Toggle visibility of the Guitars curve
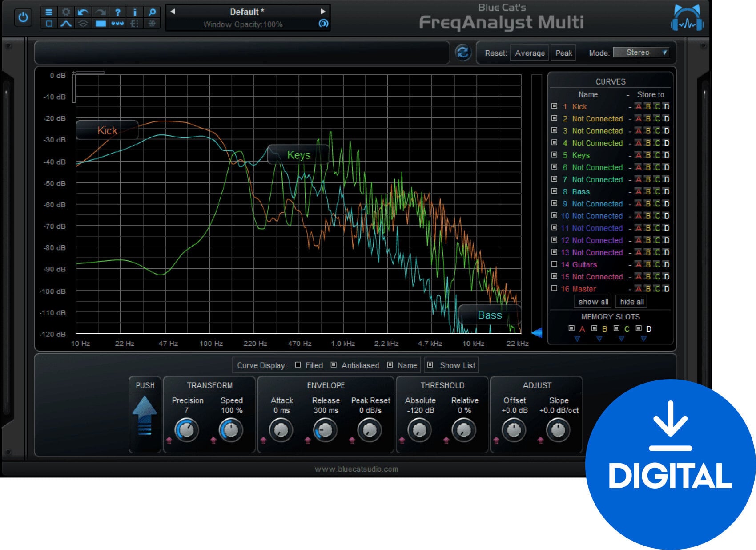This screenshot has width=756, height=550. 555,264
